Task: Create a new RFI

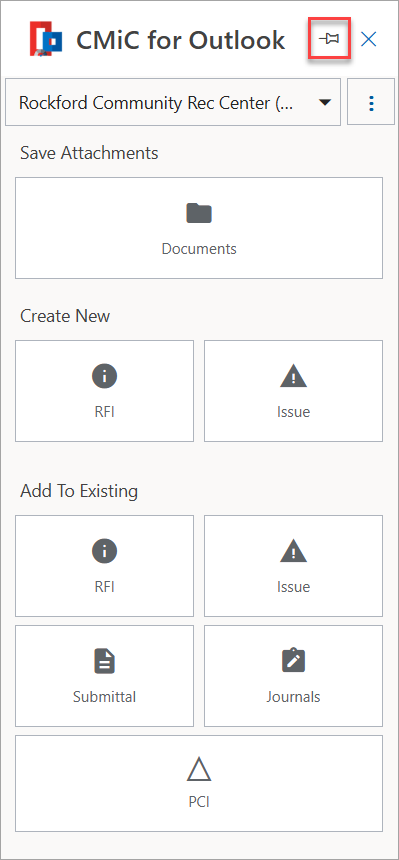Action: point(104,391)
